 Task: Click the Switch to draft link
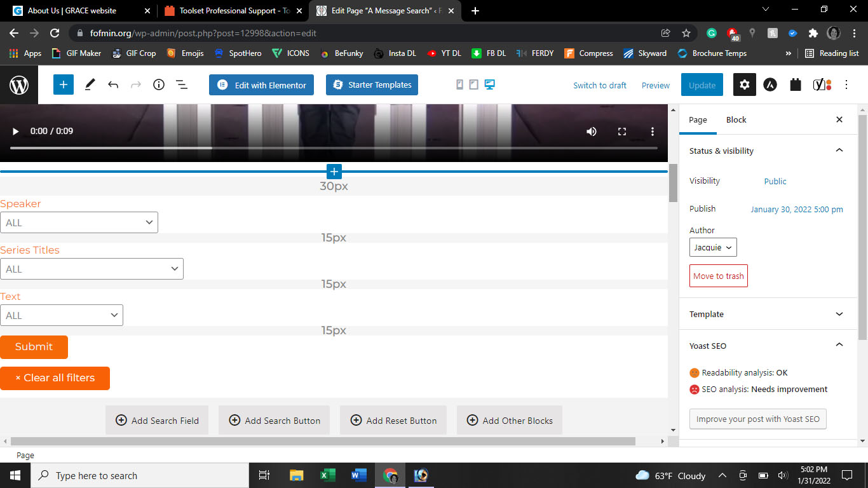pos(599,85)
